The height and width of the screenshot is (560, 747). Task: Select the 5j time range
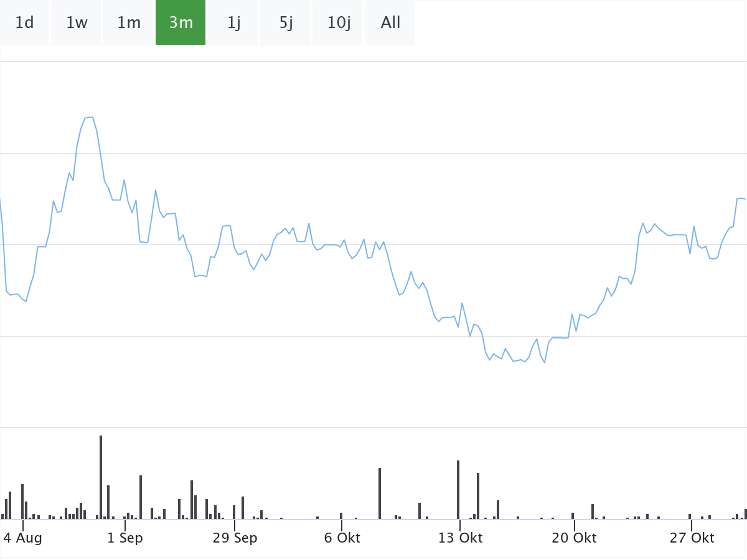click(x=286, y=22)
